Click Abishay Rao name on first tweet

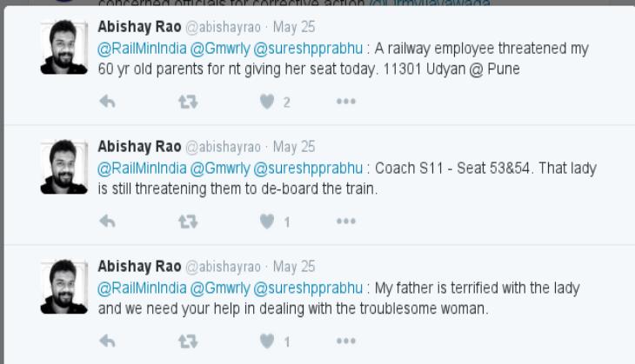click(139, 27)
